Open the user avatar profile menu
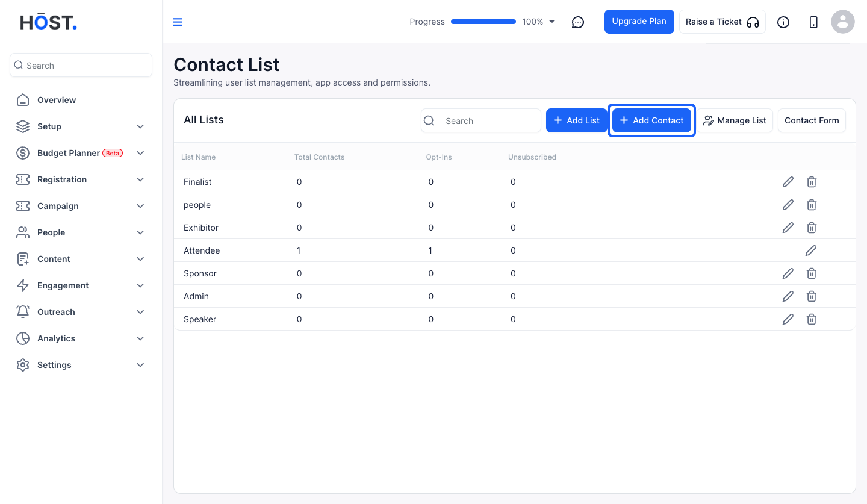The image size is (867, 504). pyautogui.click(x=843, y=22)
